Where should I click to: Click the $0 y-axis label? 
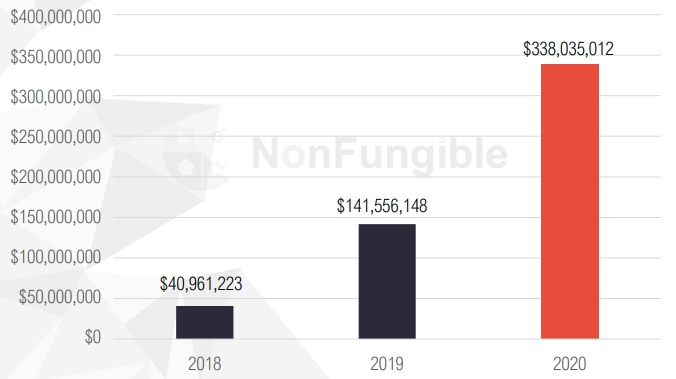93,337
